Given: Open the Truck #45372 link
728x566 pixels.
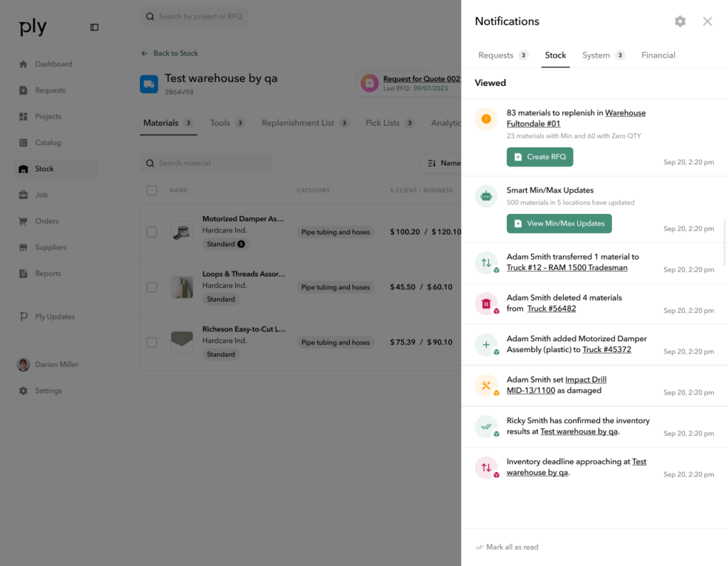Looking at the screenshot, I should [606, 350].
